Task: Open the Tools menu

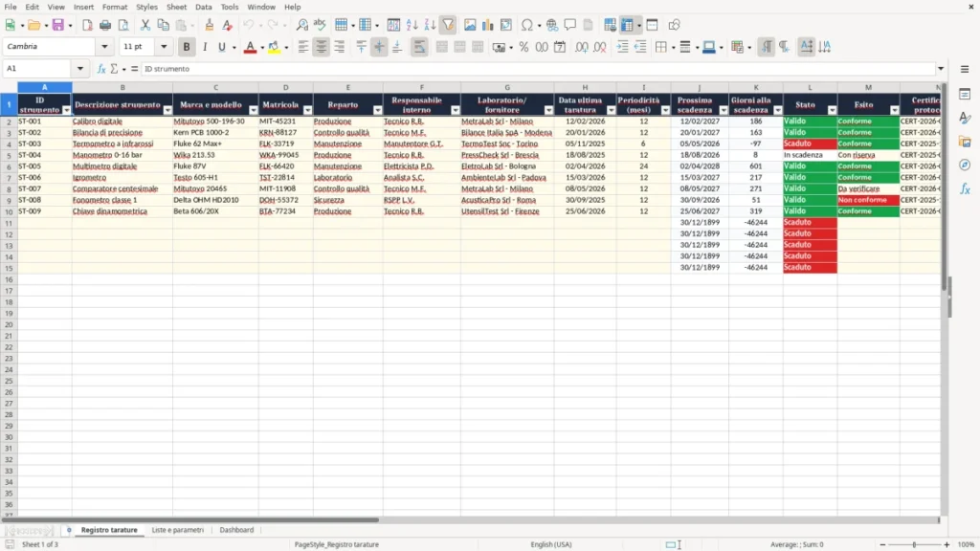Action: pos(230,7)
